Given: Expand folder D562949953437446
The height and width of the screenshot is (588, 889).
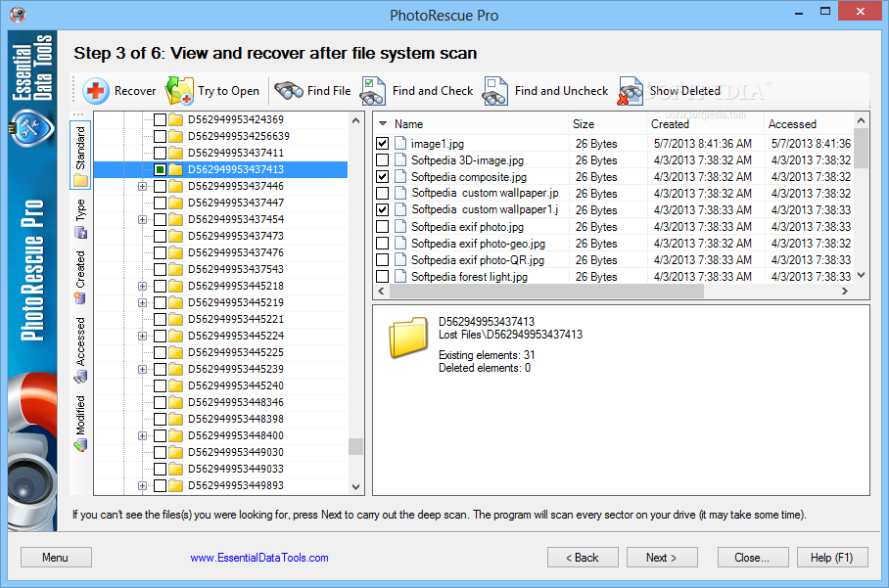Looking at the screenshot, I should tap(142, 186).
